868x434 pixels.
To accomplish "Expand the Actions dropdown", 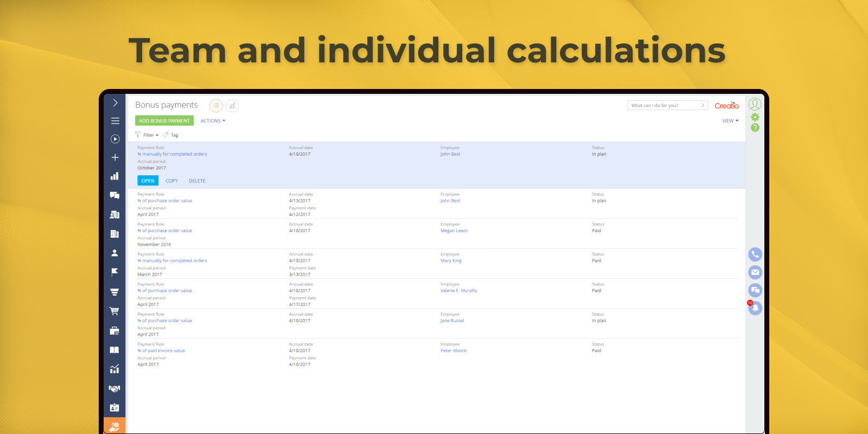I will tap(213, 121).
